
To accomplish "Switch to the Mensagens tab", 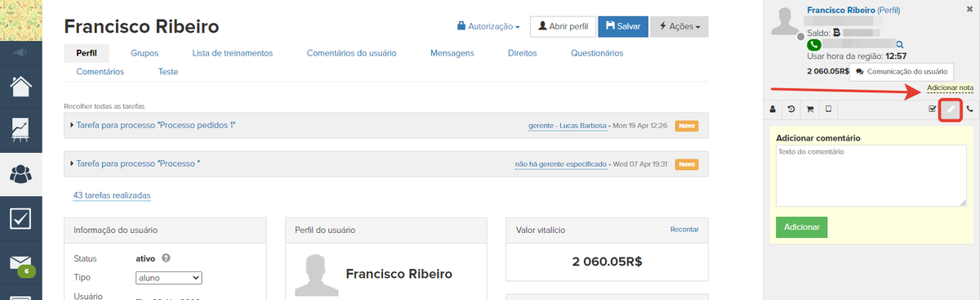I will (452, 53).
